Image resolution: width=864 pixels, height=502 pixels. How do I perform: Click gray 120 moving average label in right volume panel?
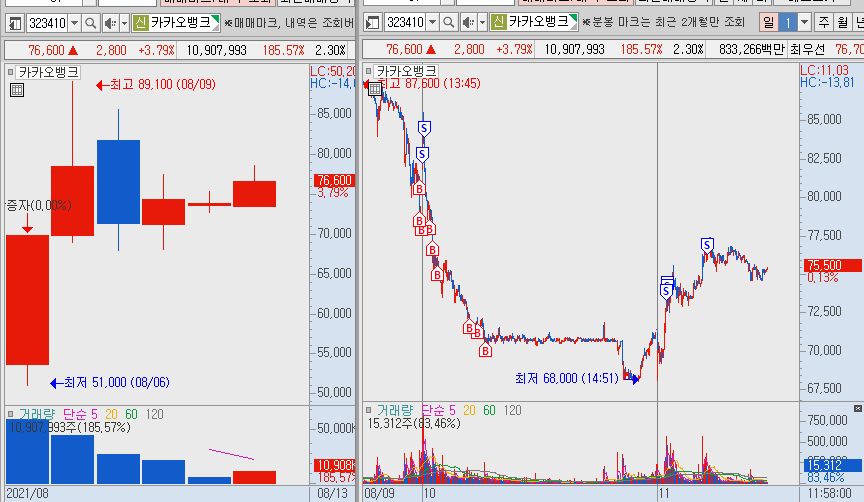click(512, 410)
